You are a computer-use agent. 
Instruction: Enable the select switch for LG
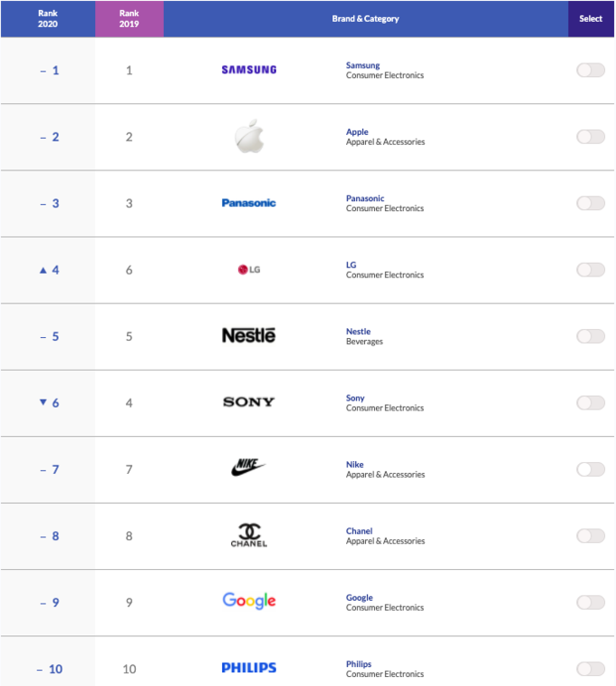(x=591, y=269)
